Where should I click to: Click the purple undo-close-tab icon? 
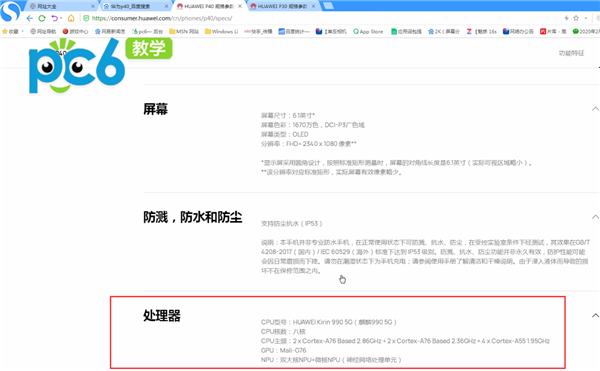point(54,18)
